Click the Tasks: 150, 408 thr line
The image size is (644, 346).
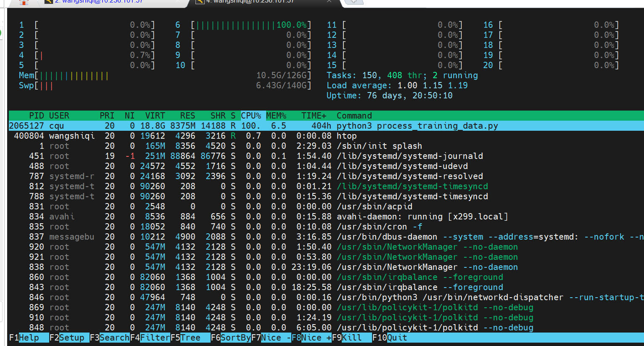tap(402, 75)
